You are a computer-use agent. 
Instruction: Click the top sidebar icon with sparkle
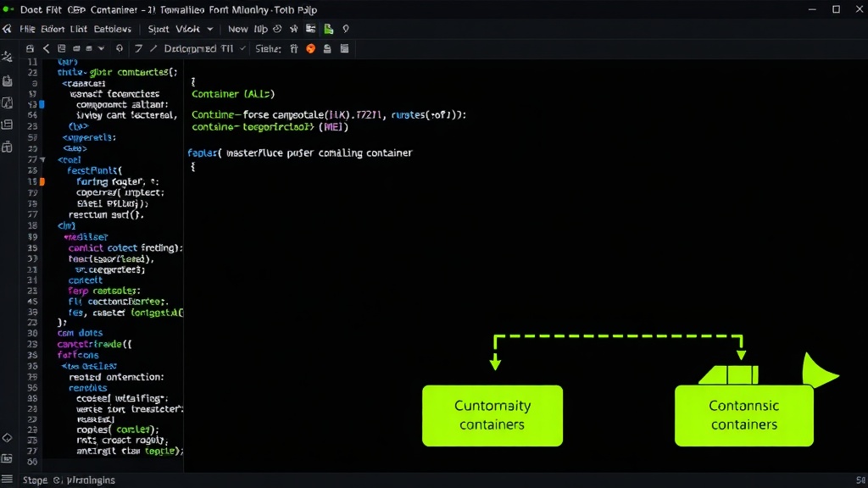click(x=7, y=57)
